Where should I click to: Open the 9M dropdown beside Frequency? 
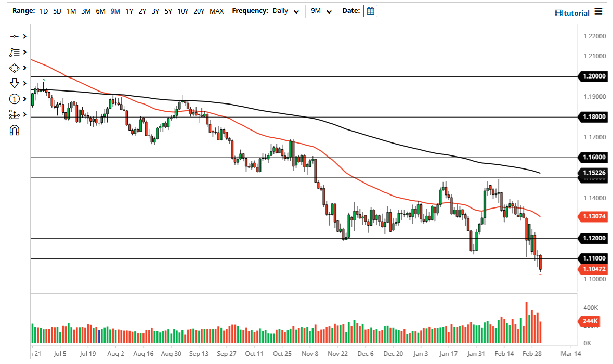tap(321, 11)
